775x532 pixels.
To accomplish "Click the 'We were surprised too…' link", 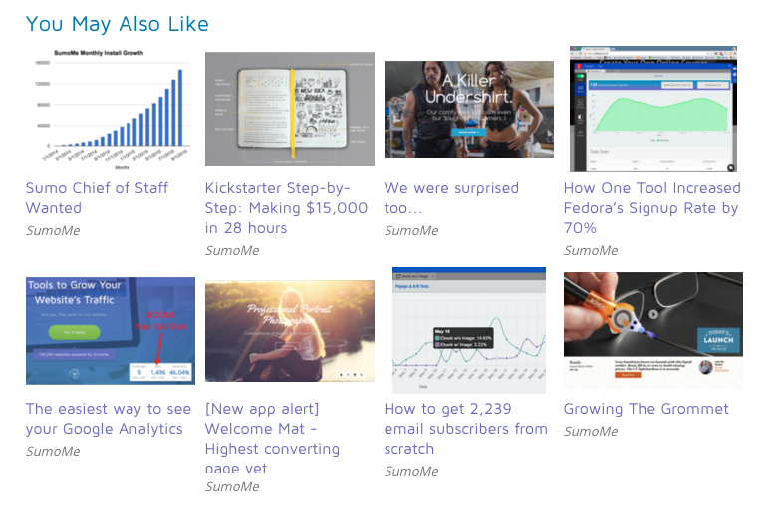I will tap(451, 198).
